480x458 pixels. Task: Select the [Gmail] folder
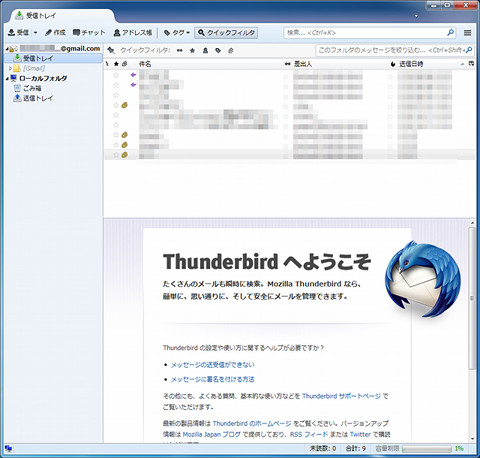pyautogui.click(x=34, y=68)
